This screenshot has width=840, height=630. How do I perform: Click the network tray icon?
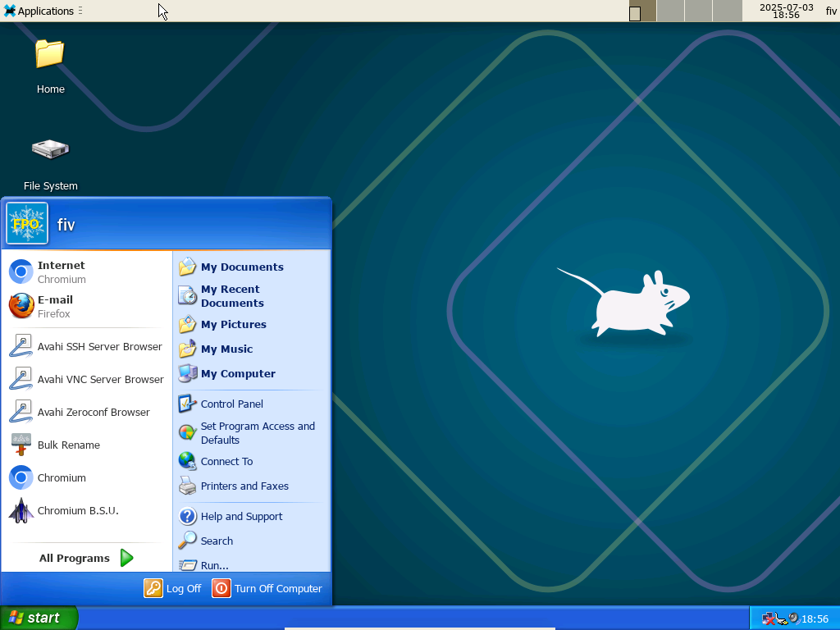click(x=769, y=619)
